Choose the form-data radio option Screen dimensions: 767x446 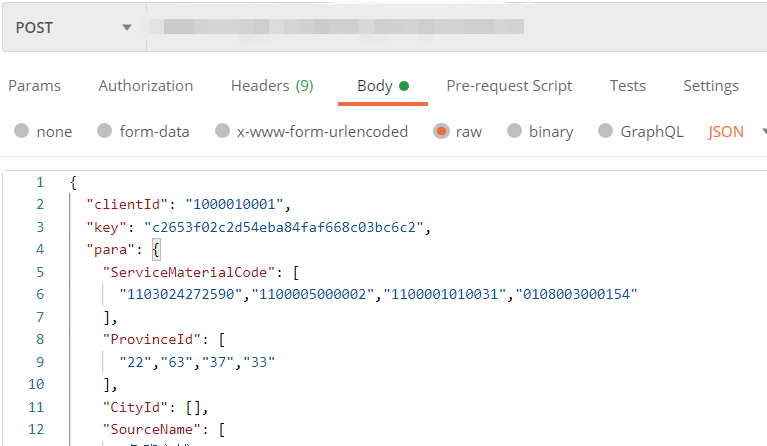(x=104, y=132)
